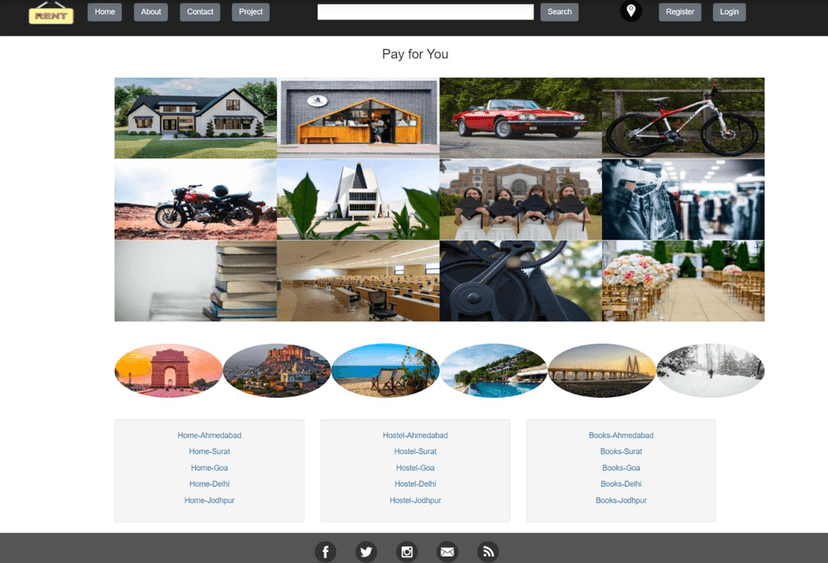Focus the search text field
Screen dimensions: 828x563
coord(426,12)
